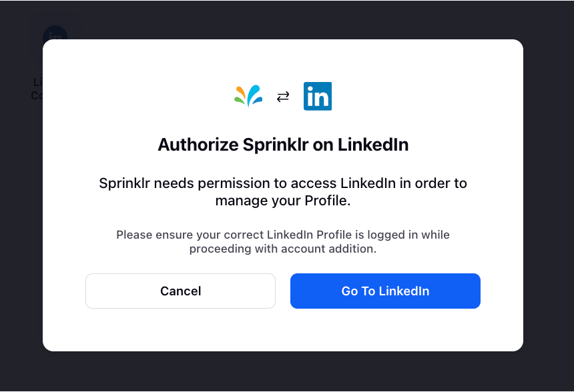Click the dark backdrop above the dialog
The width and height of the screenshot is (574, 392).
[283, 20]
